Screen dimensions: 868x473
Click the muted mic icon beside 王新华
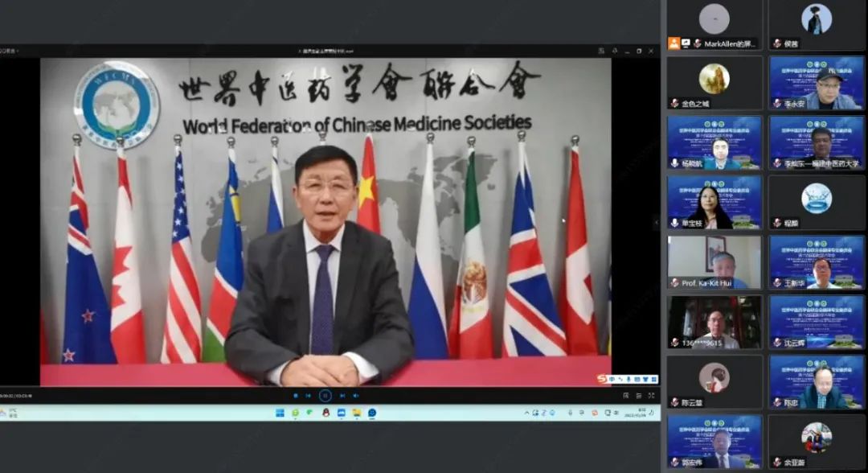pos(777,282)
